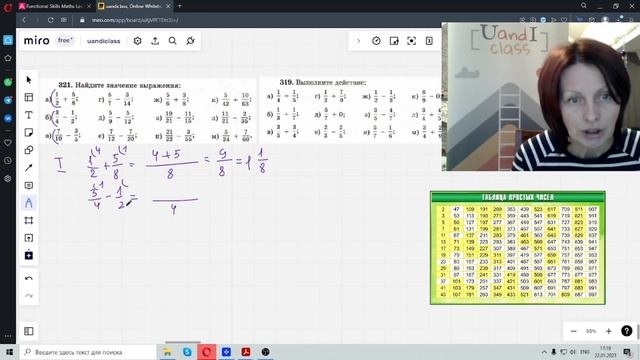The image size is (640, 360).
Task: Switch to Functional Skills Maths tab
Action: (x=55, y=6)
